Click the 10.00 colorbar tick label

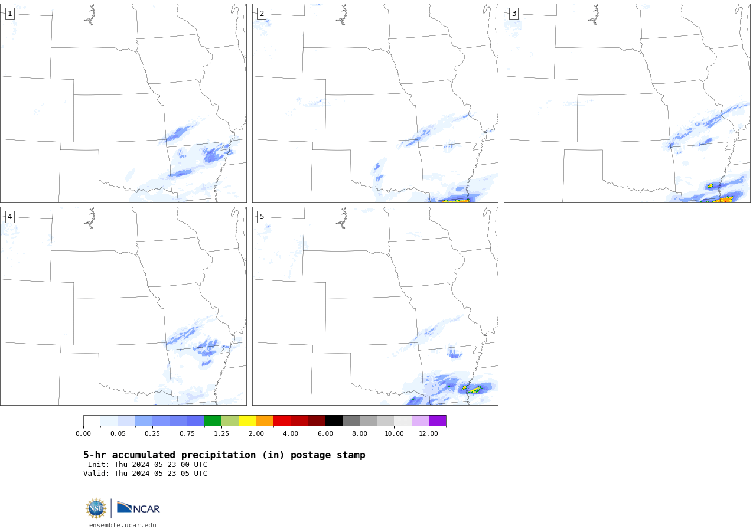click(x=395, y=433)
